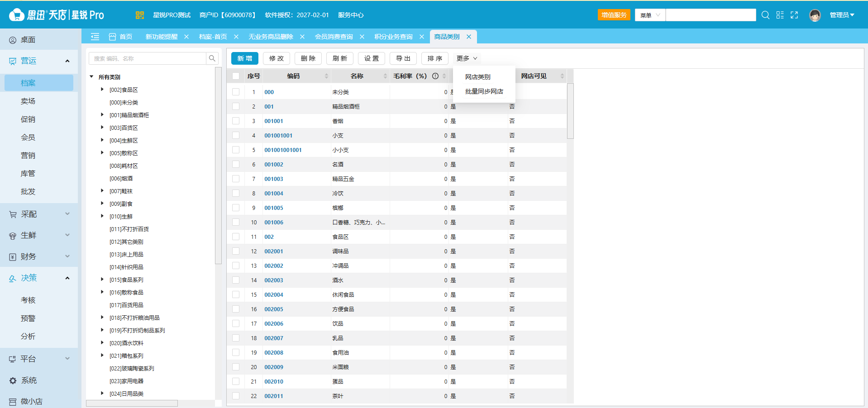The height and width of the screenshot is (408, 868).
Task: Tick the checkbox for row 001 精品烟酒柜
Action: 236,106
